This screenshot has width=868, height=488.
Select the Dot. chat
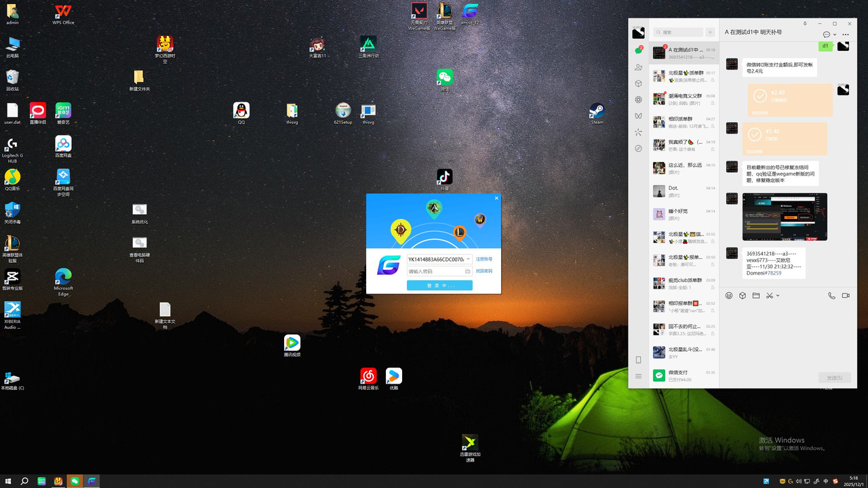click(684, 191)
